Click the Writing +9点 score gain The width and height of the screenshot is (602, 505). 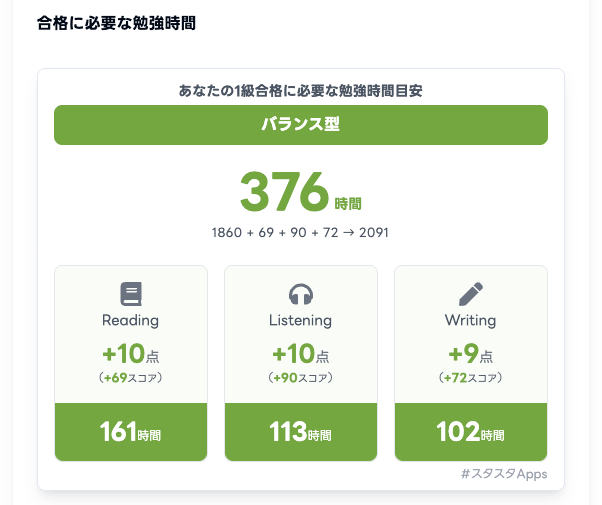(x=471, y=354)
